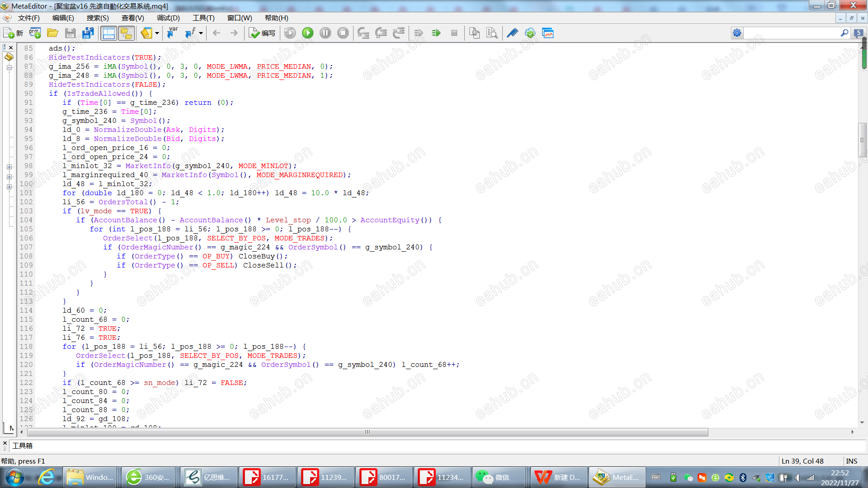Open the styler dropdown arrow
This screenshot has width=868, height=488.
[157, 33]
